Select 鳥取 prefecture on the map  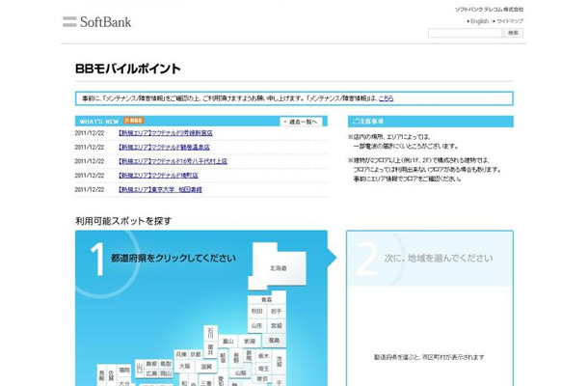(x=166, y=364)
